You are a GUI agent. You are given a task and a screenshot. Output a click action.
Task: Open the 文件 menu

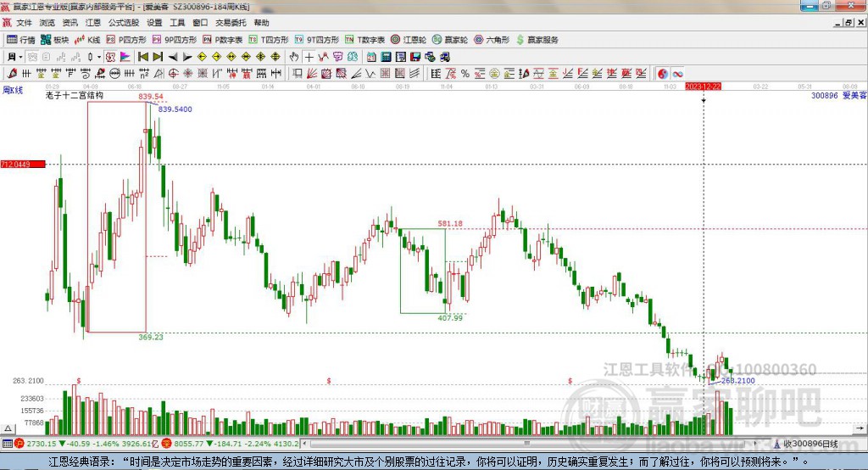tap(24, 23)
